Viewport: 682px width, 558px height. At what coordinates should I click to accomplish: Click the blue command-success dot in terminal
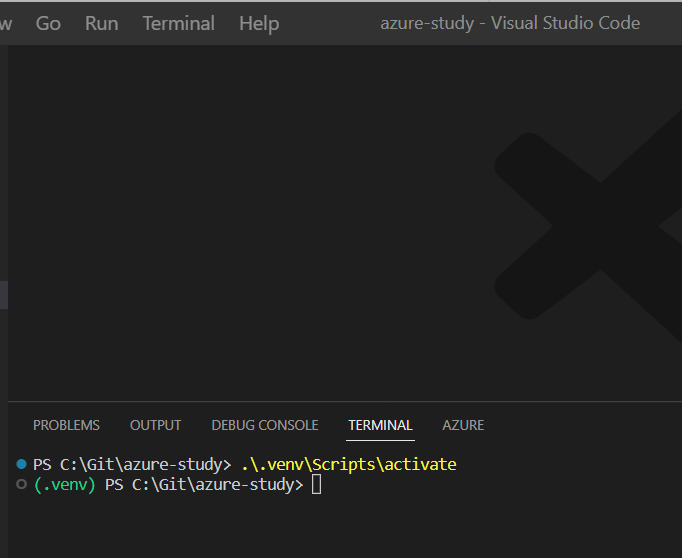click(x=21, y=464)
